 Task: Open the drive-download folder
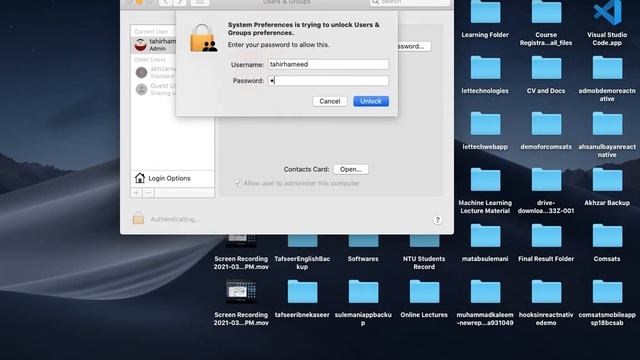coord(546,180)
